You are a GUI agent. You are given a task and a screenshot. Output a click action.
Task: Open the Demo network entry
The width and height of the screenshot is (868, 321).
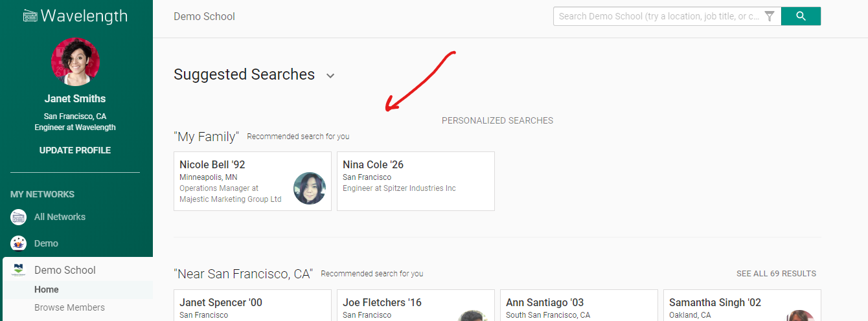click(x=46, y=243)
